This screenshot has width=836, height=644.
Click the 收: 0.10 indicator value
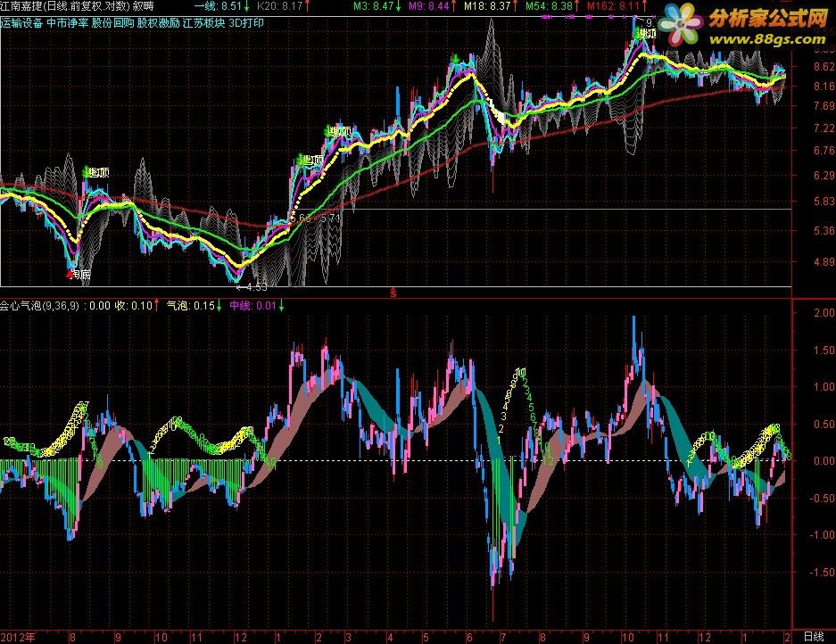(x=137, y=305)
